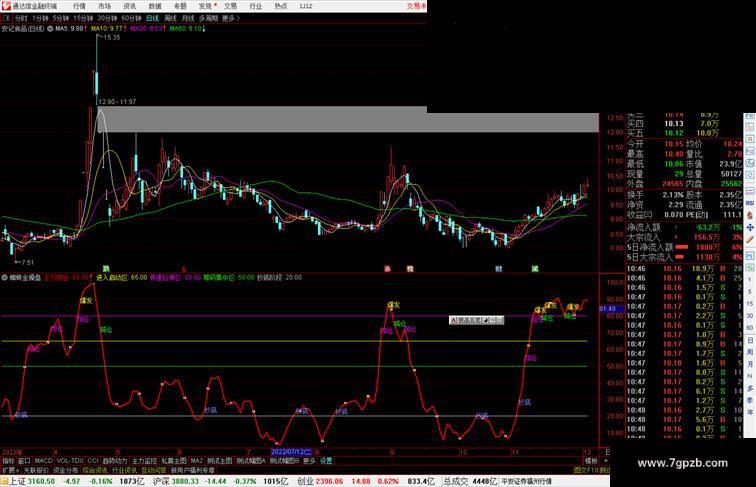Click four-way arrows icon in right sidebar

click(750, 227)
